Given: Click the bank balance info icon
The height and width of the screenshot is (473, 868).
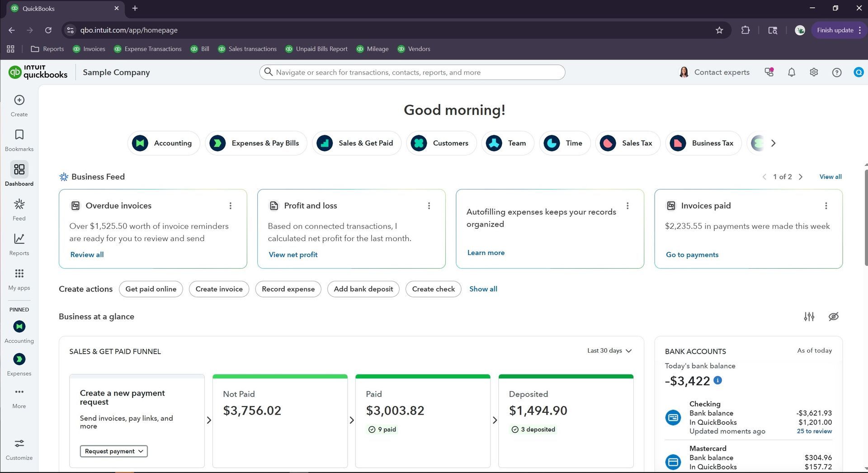Looking at the screenshot, I should 717,380.
